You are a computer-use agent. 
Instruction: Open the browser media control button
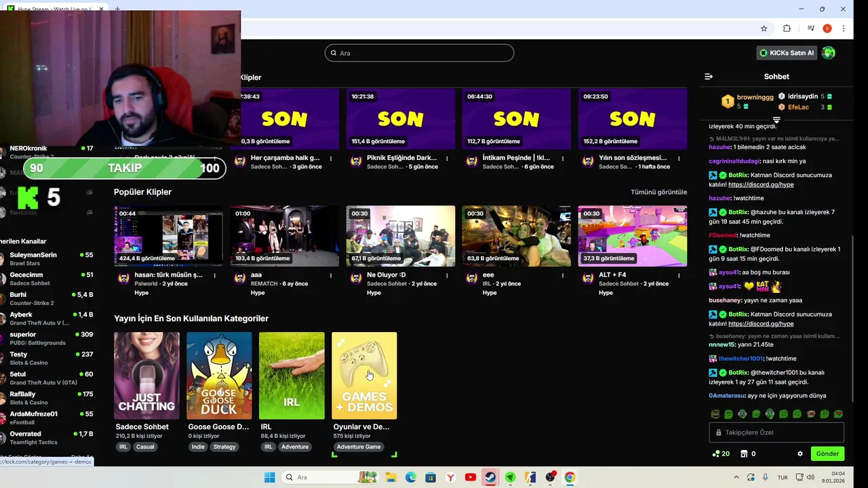click(x=810, y=28)
